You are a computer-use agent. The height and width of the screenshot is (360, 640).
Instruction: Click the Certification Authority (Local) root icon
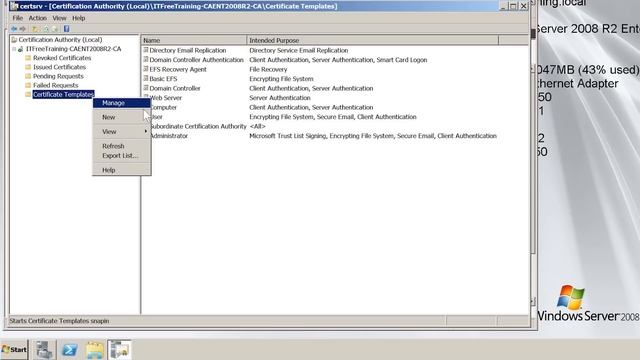pyautogui.click(x=14, y=40)
